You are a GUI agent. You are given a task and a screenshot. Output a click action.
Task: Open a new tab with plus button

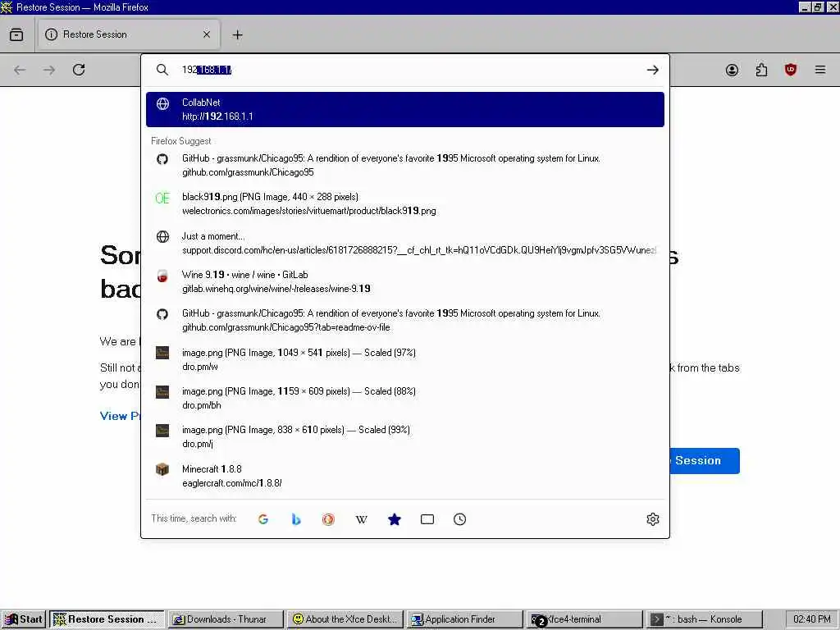tap(237, 34)
